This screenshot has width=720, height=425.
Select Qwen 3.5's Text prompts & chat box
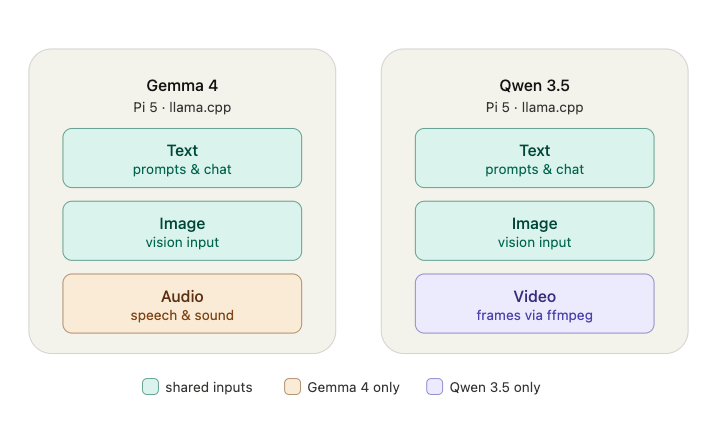534,158
